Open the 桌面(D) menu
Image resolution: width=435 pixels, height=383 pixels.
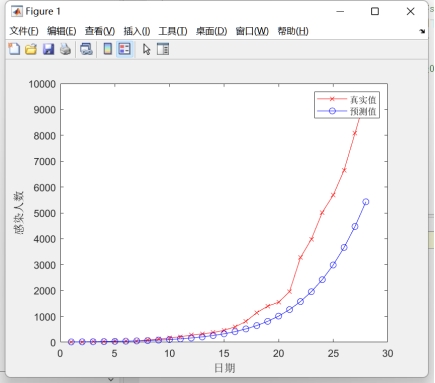[211, 31]
